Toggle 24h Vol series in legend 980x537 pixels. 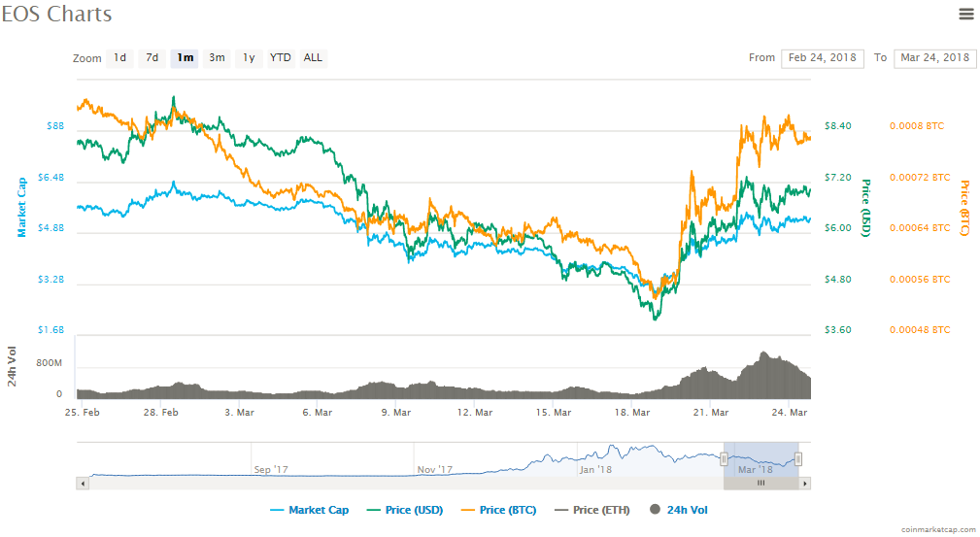[679, 510]
